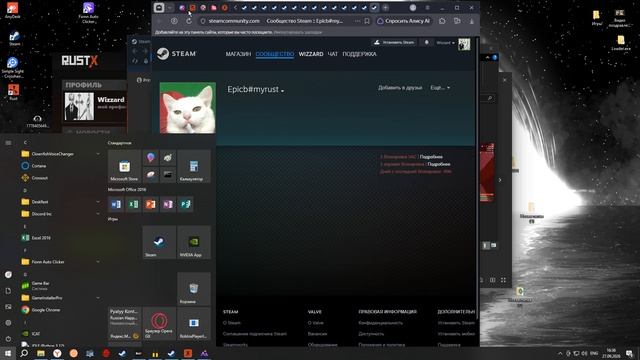Open the browser downloads icon

click(x=471, y=21)
